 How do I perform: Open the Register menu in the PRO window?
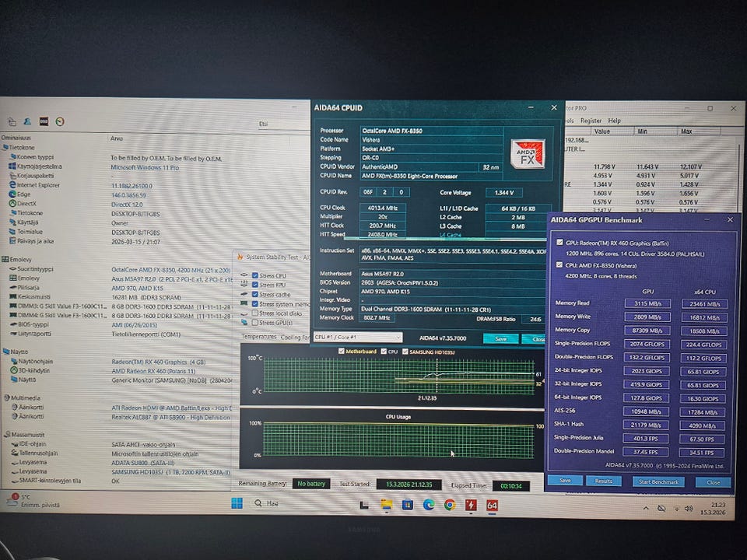(591, 121)
